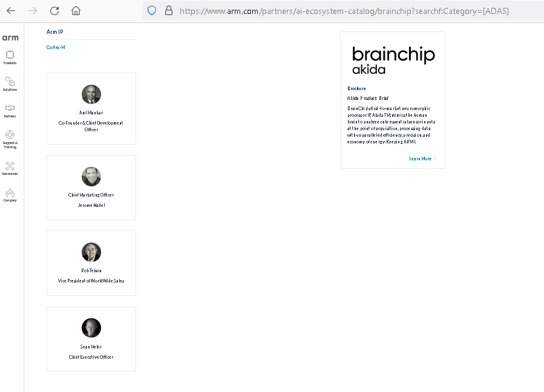Click the BrainChip Akida logo image
The width and height of the screenshot is (544, 392).
393,60
